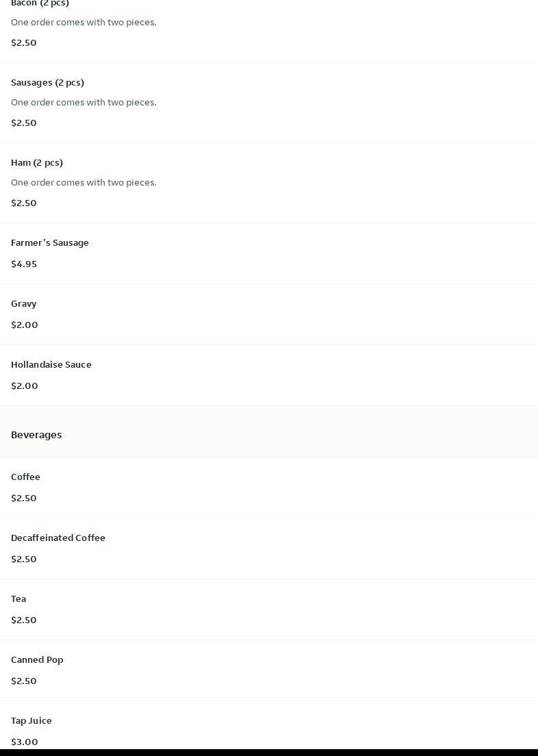The height and width of the screenshot is (756, 538).
Task: Select Coffee from the Beverages list
Action: point(25,477)
